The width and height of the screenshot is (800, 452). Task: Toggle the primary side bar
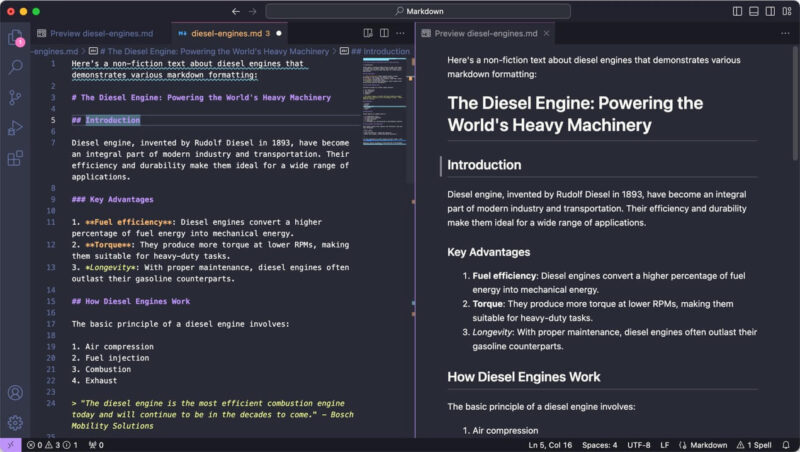737,11
